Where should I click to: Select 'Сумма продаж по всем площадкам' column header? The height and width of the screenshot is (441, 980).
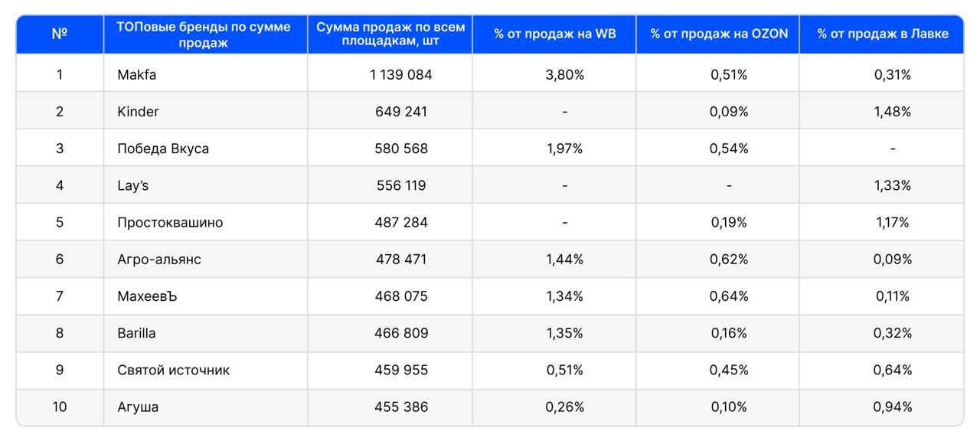coord(390,34)
